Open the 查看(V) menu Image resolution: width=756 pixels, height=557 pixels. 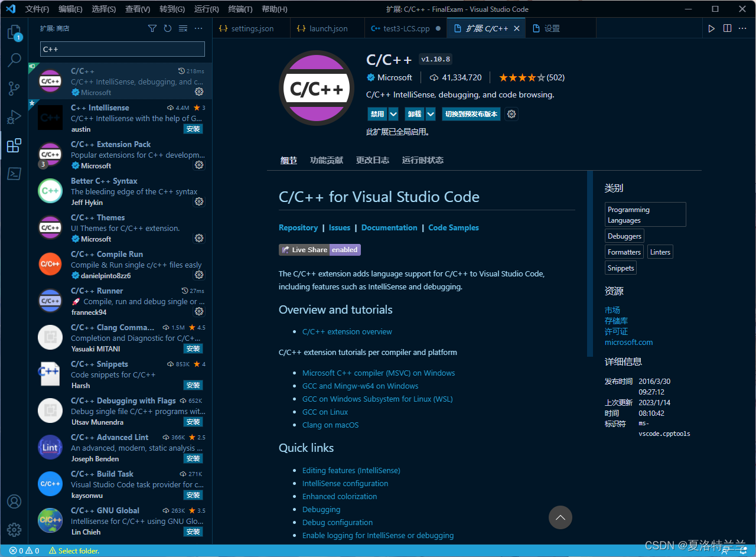pyautogui.click(x=138, y=9)
